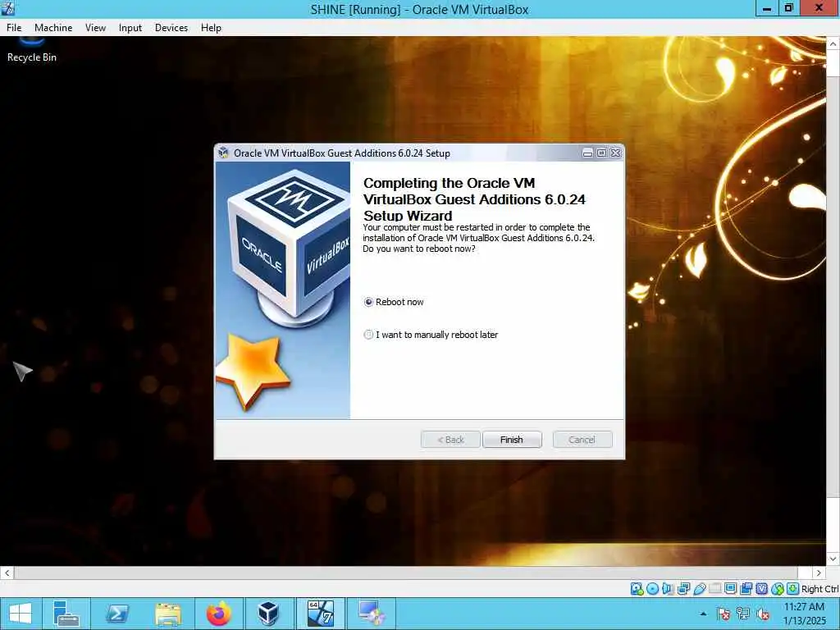Image resolution: width=840 pixels, height=630 pixels.
Task: Click the keyboard capture green arrow icon
Action: (x=793, y=589)
